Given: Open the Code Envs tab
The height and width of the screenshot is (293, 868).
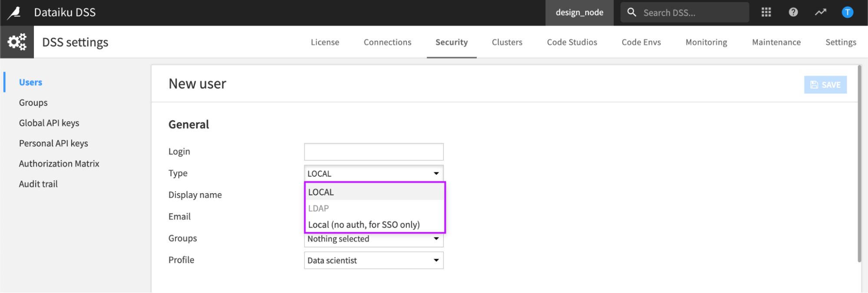Looking at the screenshot, I should click(x=641, y=42).
